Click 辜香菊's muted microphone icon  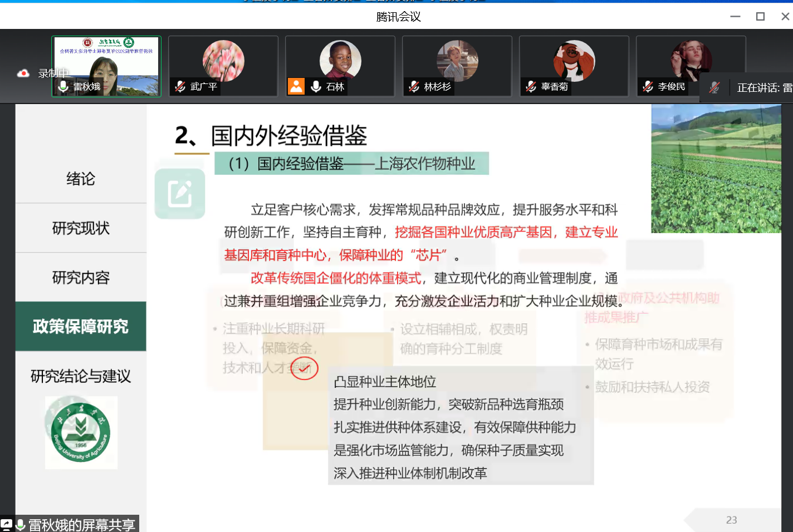531,86
